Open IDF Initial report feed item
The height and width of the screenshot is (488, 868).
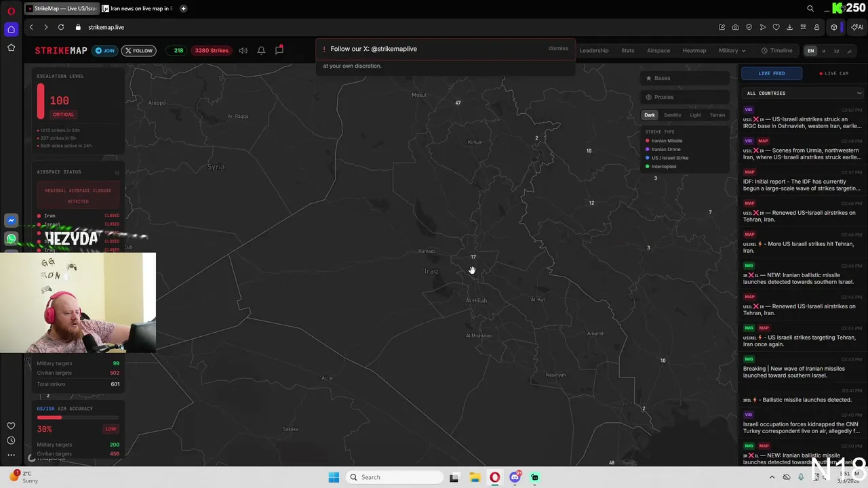(802, 181)
